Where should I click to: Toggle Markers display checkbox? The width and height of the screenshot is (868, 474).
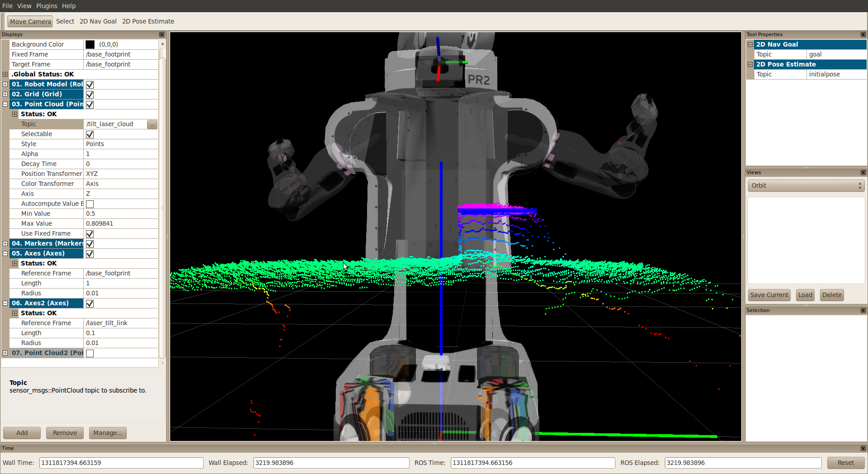(x=90, y=244)
